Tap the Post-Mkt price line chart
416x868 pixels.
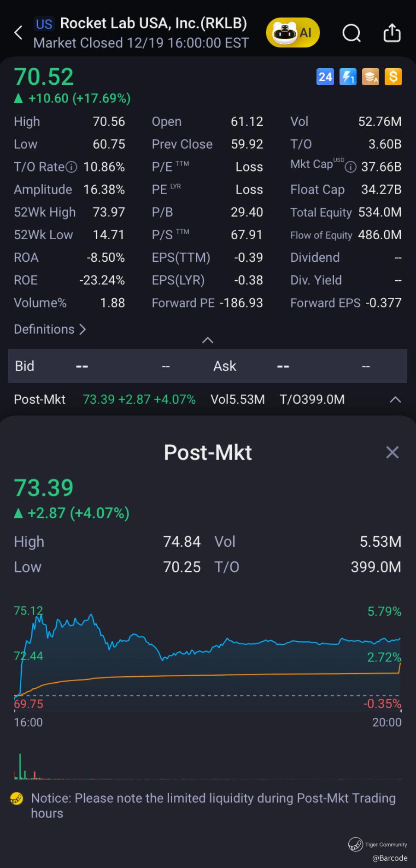pyautogui.click(x=207, y=655)
